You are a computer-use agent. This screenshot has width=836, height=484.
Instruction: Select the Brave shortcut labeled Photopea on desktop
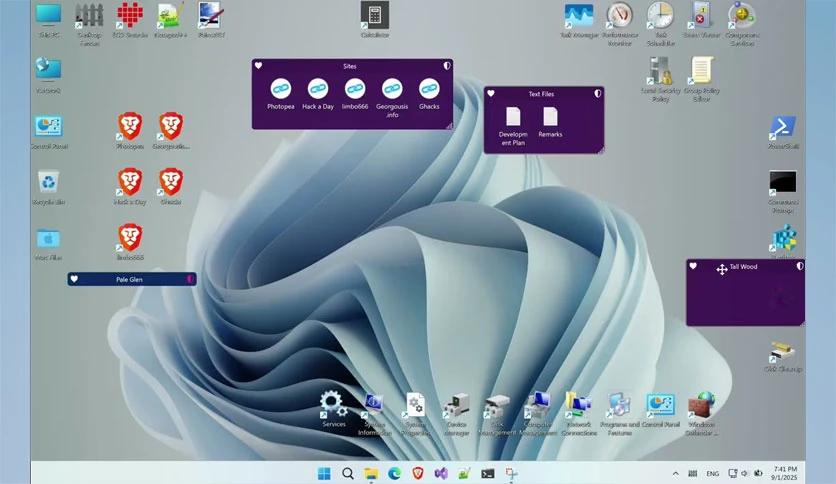tap(130, 131)
